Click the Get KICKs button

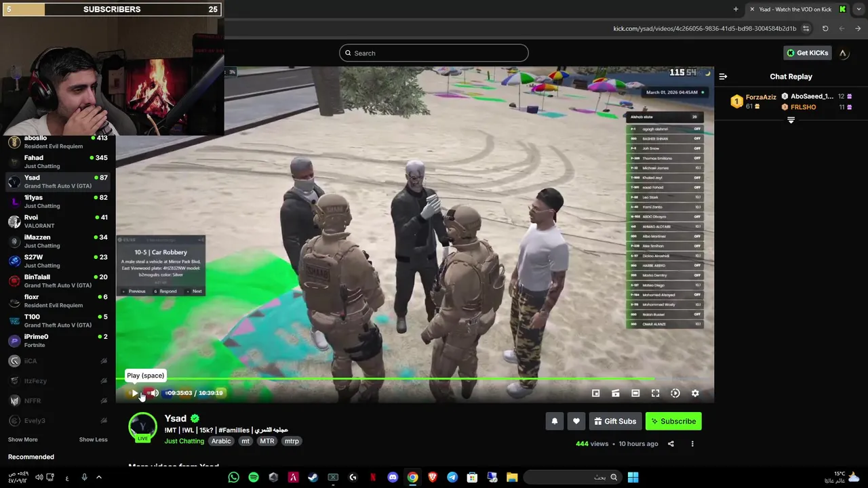pos(807,53)
